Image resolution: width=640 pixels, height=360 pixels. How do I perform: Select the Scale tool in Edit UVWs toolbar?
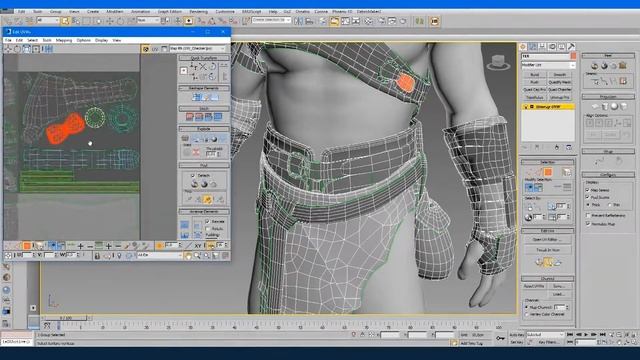point(27,49)
